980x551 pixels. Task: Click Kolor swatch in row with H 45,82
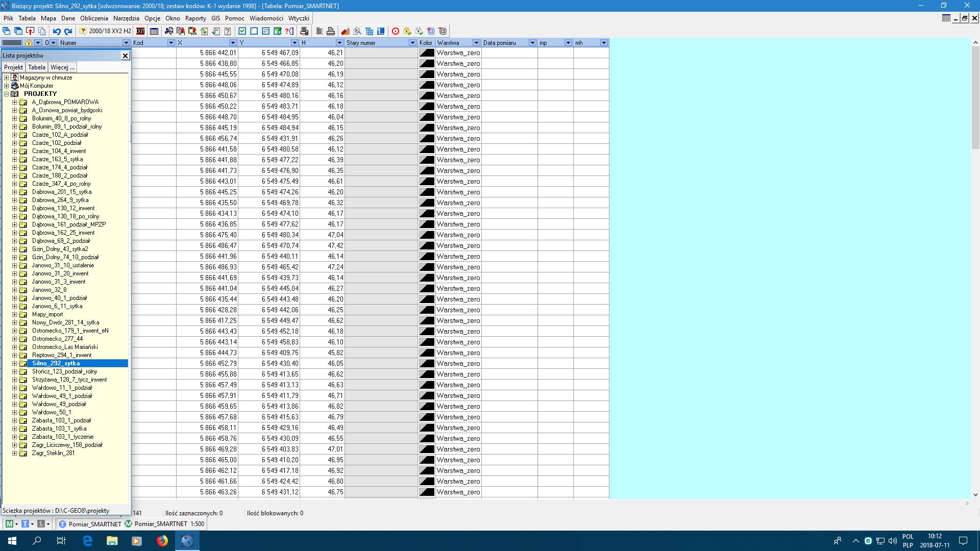[426, 353]
